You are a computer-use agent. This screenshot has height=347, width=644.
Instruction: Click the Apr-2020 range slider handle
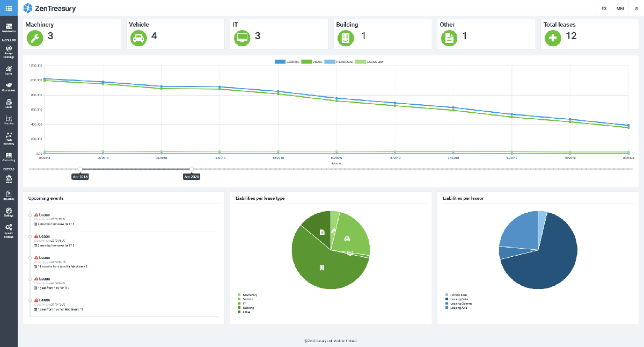(192, 169)
